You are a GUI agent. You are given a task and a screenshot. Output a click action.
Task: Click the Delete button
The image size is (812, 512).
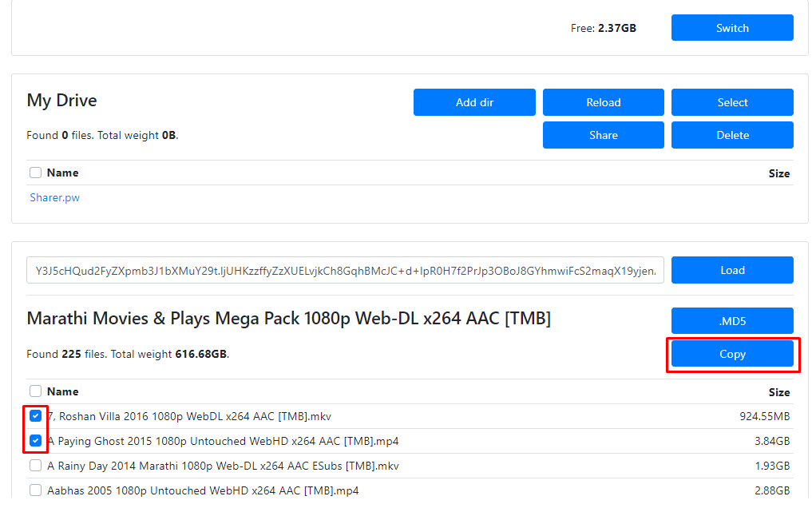(731, 135)
